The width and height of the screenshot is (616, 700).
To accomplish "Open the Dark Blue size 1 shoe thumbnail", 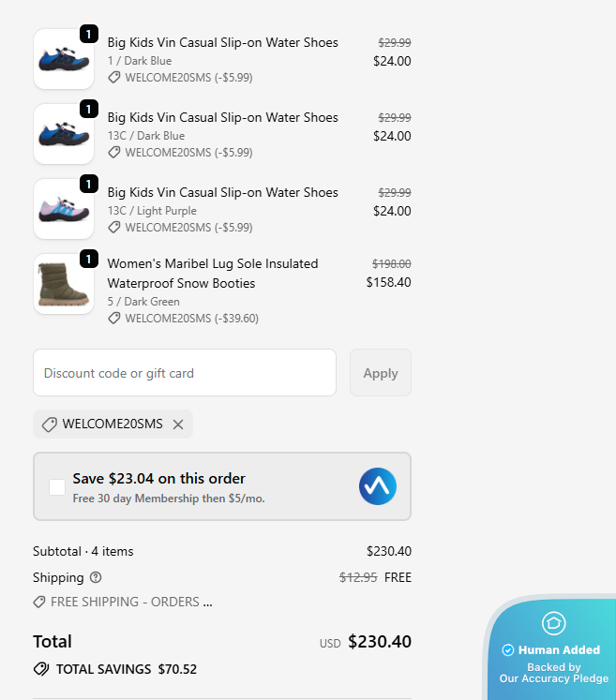I will [x=64, y=59].
